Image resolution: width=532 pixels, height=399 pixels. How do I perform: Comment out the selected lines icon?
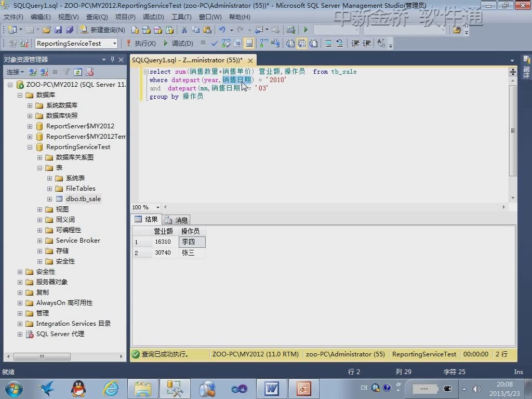pyautogui.click(x=328, y=44)
